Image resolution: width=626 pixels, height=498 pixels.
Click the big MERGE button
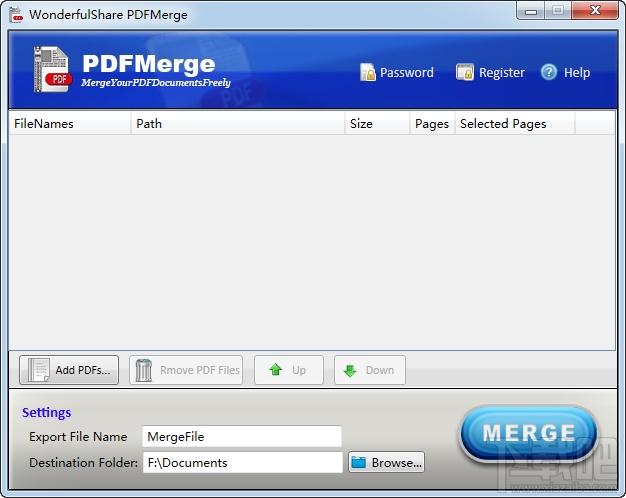tap(529, 433)
